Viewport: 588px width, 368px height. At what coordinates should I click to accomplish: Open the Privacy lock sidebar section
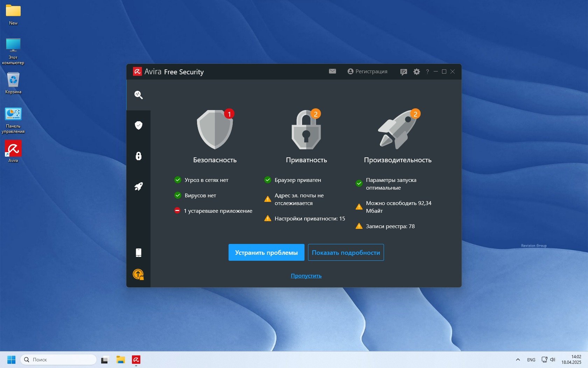tap(139, 156)
